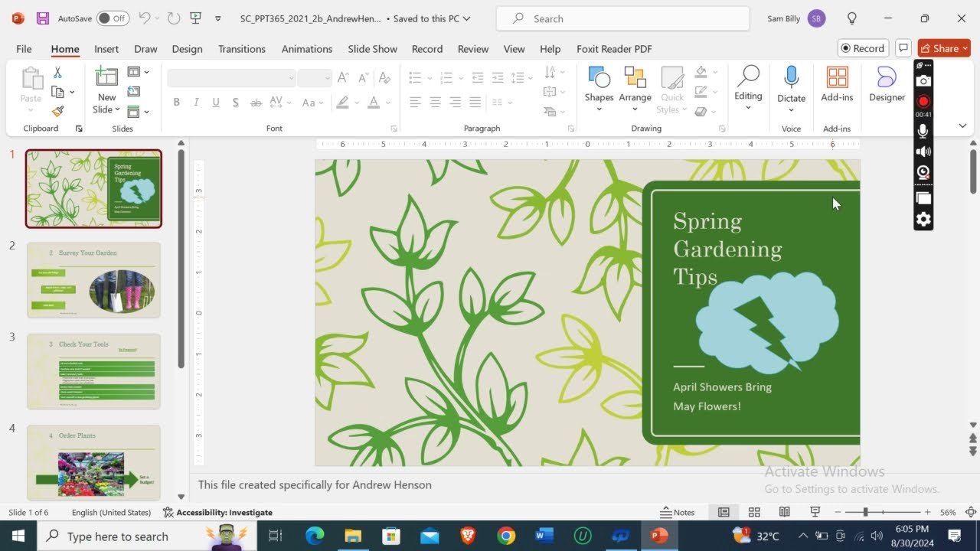Open Customize Quick Access Toolbar dropdown
The width and height of the screenshot is (980, 551).
click(218, 18)
